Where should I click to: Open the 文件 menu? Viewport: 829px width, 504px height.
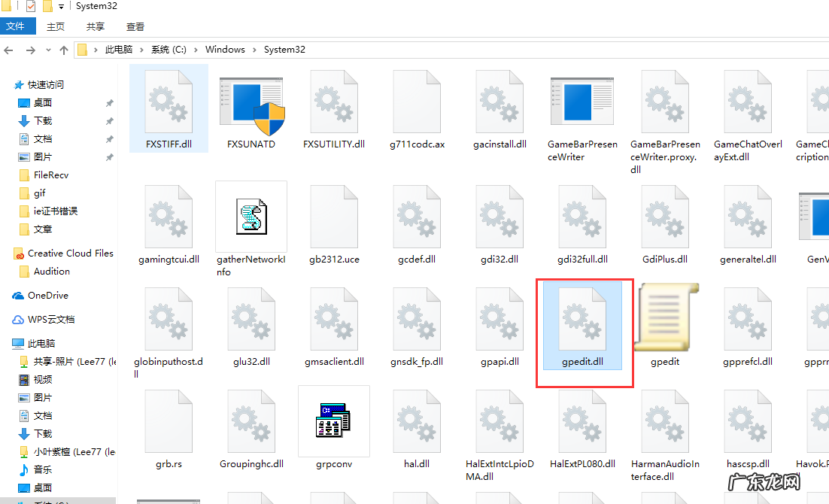(17, 26)
